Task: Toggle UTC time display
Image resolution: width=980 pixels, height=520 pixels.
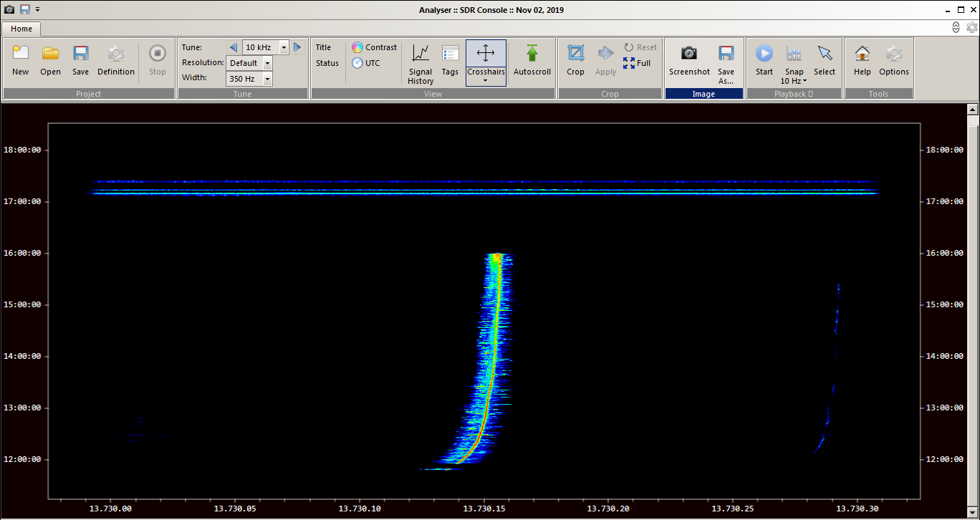Action: [366, 63]
